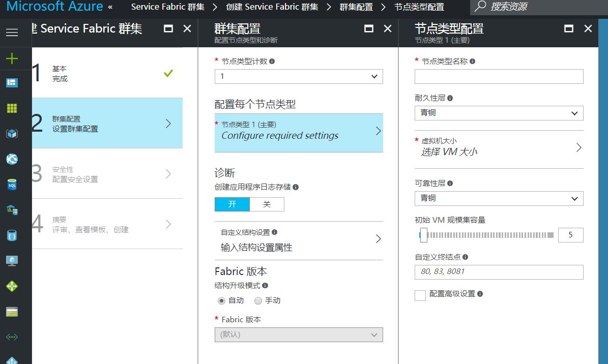This screenshot has width=608, height=364.
Task: Open step 3 安全性
Action: pos(107,174)
